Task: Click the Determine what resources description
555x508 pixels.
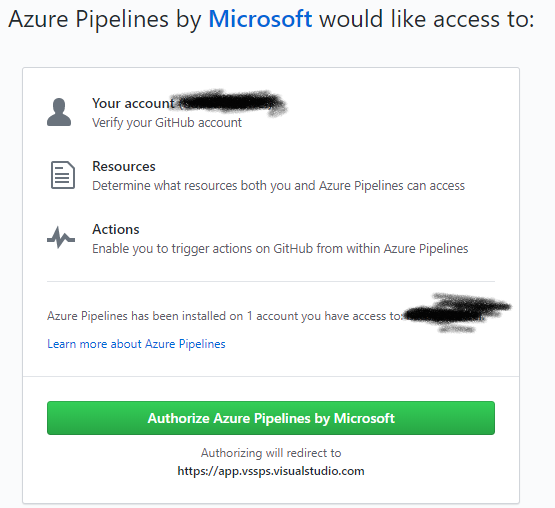Action: click(x=278, y=186)
